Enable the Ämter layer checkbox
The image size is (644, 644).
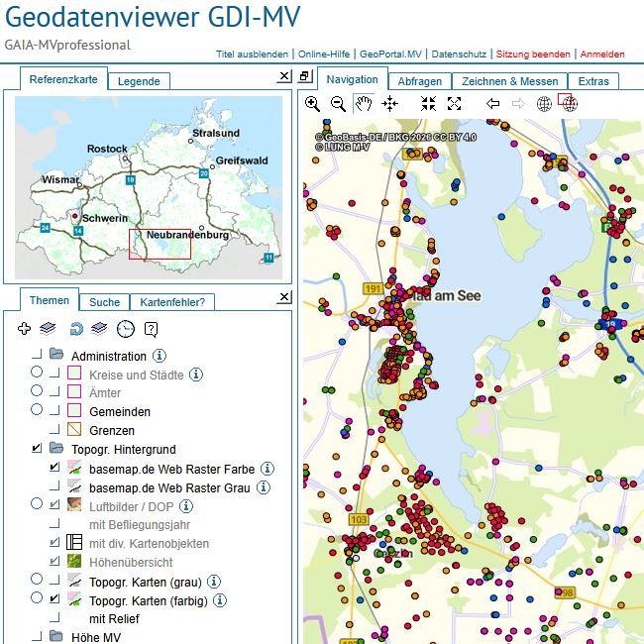(x=54, y=391)
